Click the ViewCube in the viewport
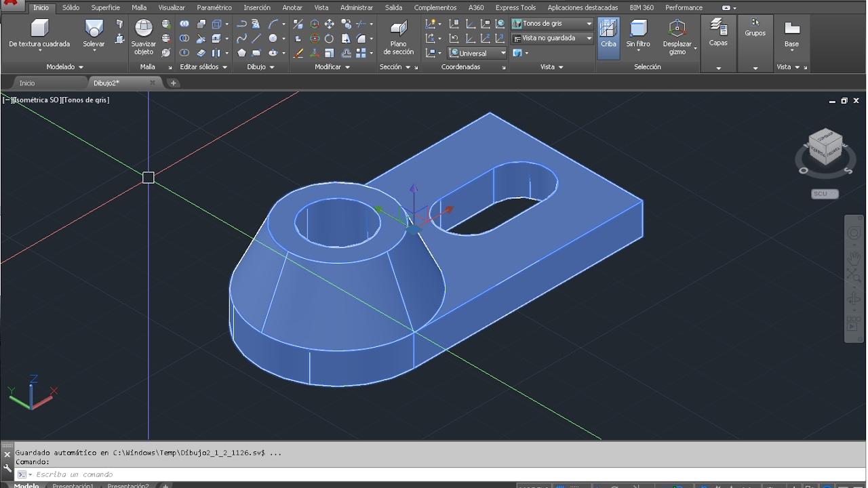868x488 pixels. coord(825,147)
